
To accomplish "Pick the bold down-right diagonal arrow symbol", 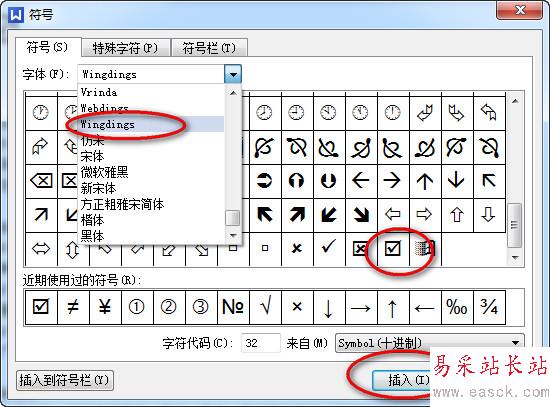I will click(x=361, y=215).
